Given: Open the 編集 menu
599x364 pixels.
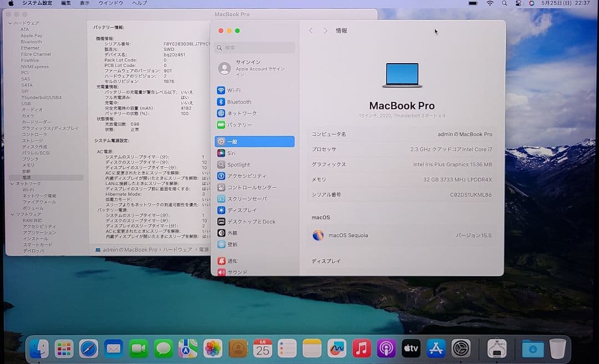Looking at the screenshot, I should pyautogui.click(x=66, y=3).
